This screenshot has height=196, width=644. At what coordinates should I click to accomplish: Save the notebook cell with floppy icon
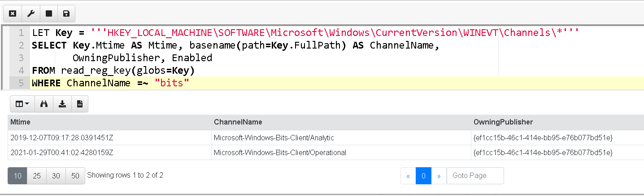coord(66,14)
